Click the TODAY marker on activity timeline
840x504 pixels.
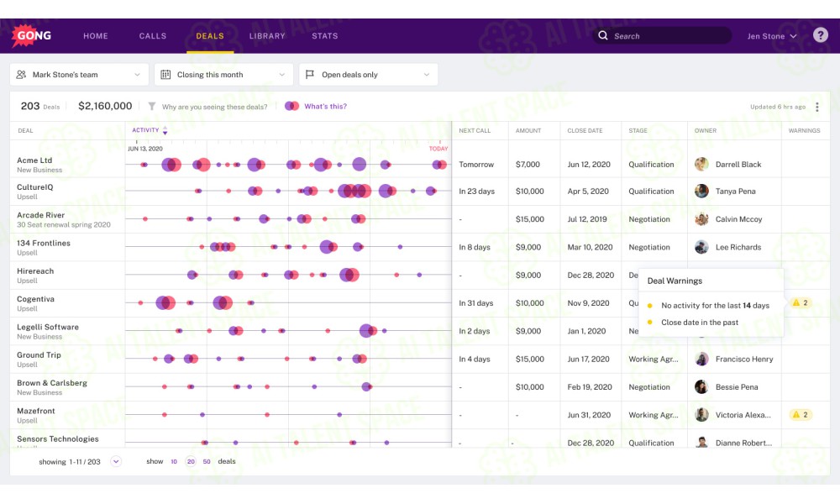pos(438,149)
